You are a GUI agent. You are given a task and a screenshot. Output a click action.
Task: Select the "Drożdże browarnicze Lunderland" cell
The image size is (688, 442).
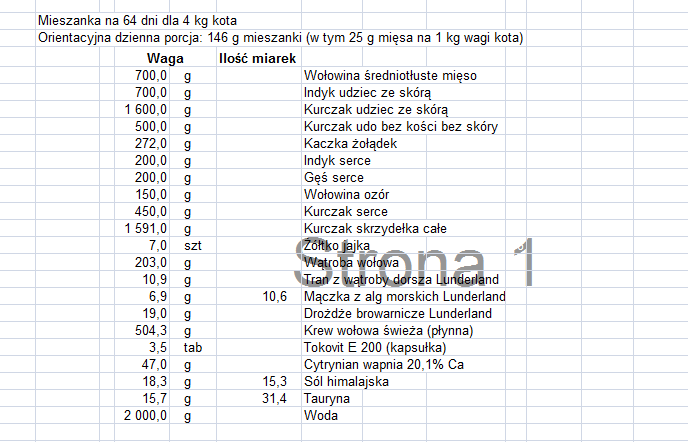[398, 313]
